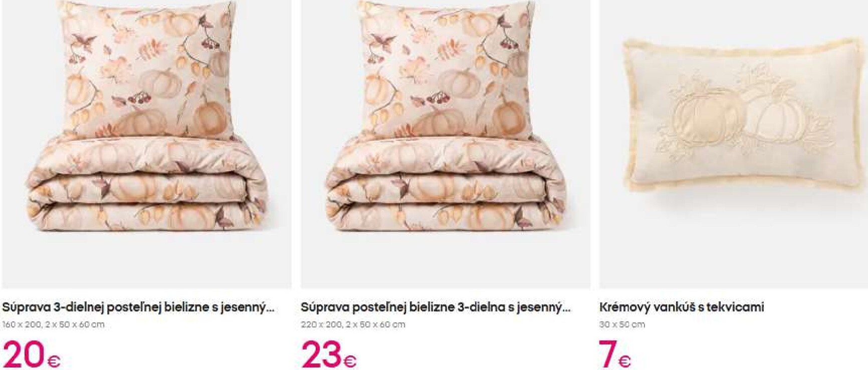Open the 'Súprava posteľnej bielizne 3-dielna' title link

[x=436, y=307]
